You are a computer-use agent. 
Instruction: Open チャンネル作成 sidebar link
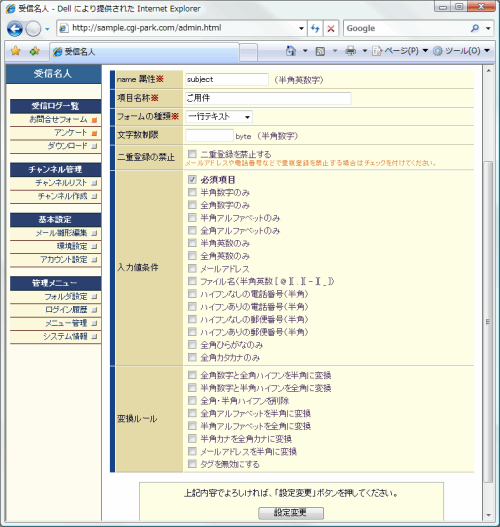point(62,196)
